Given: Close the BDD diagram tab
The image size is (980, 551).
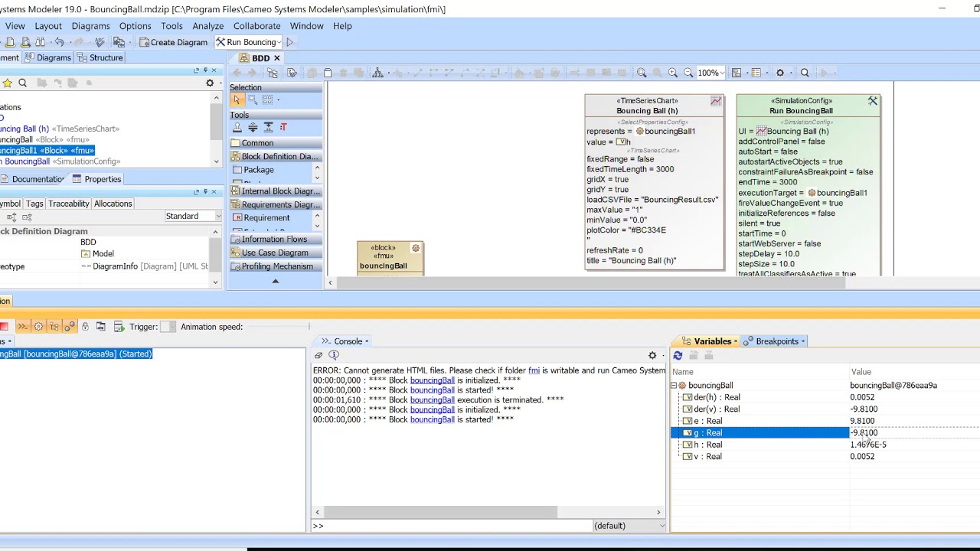Looking at the screenshot, I should click(277, 58).
